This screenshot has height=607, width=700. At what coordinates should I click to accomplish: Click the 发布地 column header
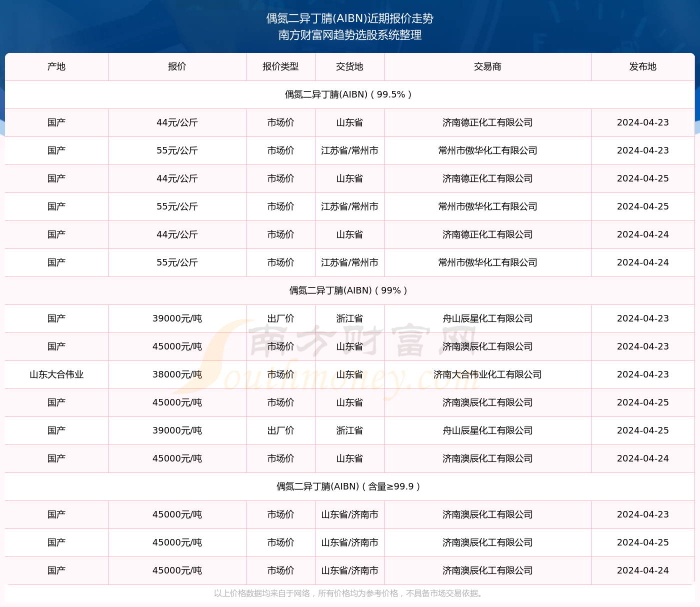(643, 66)
